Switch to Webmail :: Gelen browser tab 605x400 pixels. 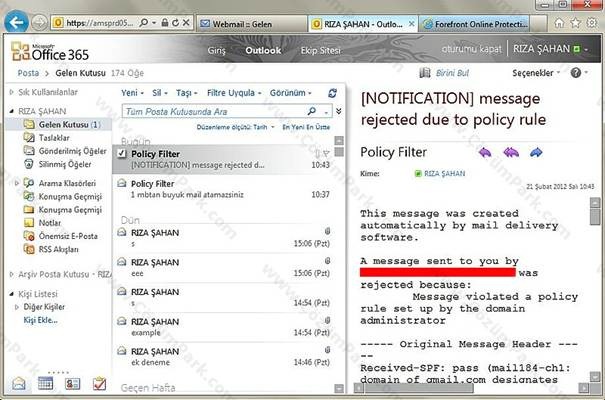tap(252, 24)
